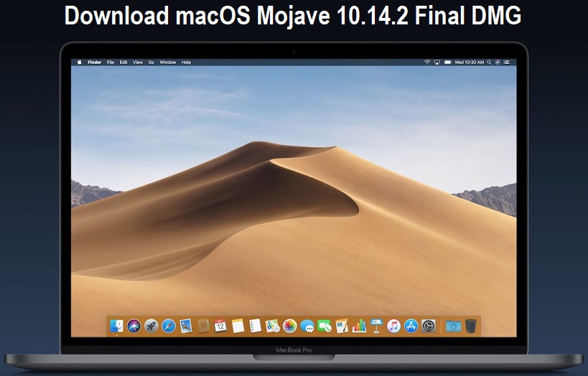
Task: Open Safari compass icon in dock
Action: (x=169, y=326)
